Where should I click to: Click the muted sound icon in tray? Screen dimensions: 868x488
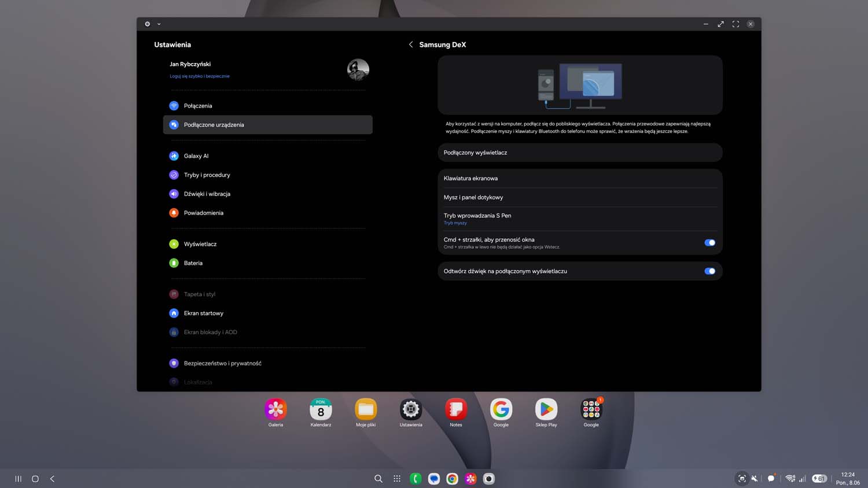755,479
